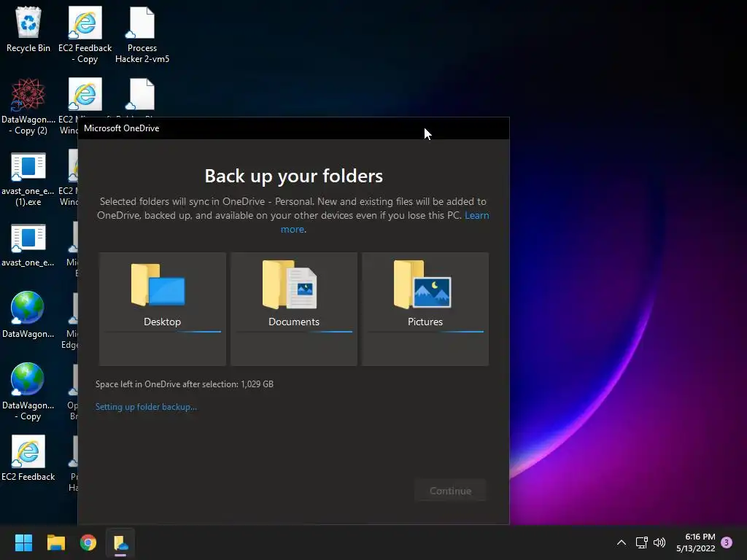Select the EC2 Feedback desktop shortcut
Viewport: 747px width, 560px height.
28,458
